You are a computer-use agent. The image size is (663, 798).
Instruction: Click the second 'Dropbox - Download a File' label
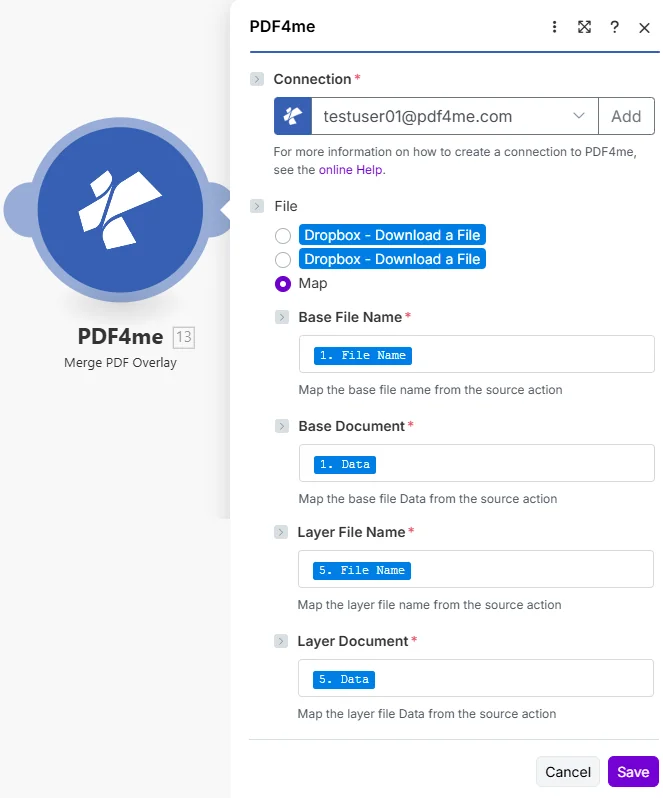[392, 259]
